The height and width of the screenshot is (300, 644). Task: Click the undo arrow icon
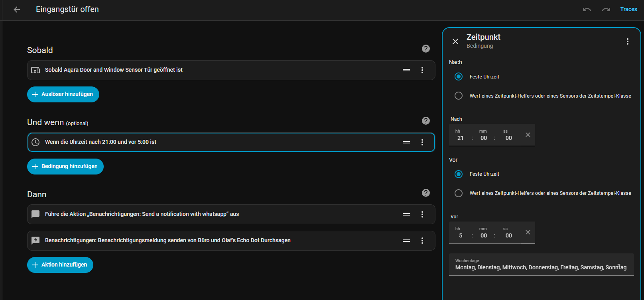587,10
